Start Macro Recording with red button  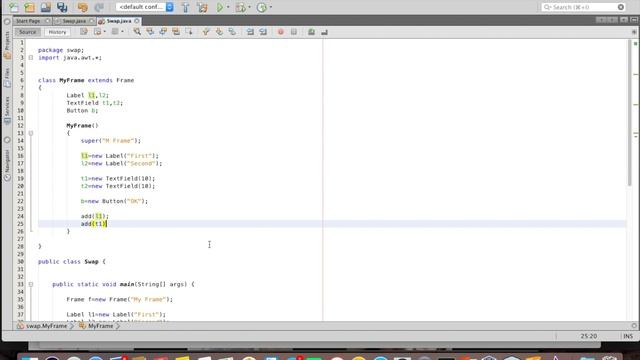[281, 32]
